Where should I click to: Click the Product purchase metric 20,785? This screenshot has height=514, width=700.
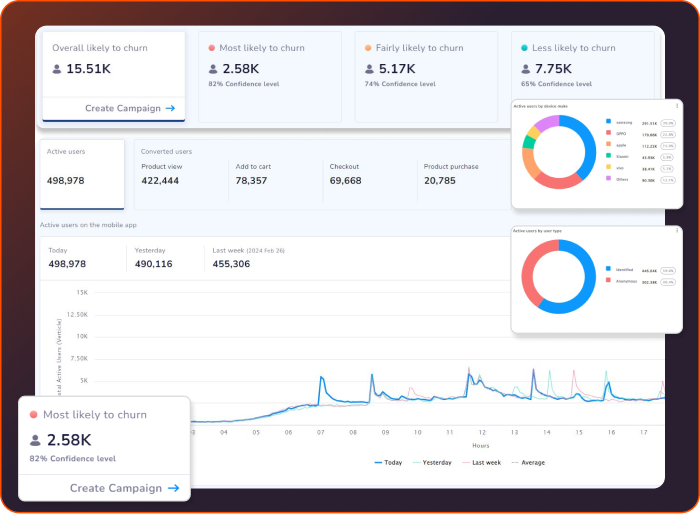[439, 181]
